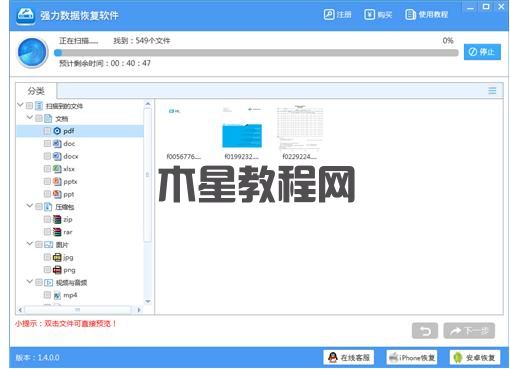Collapse the 扫描到的文件 root node
The height and width of the screenshot is (369, 510).
pos(20,105)
